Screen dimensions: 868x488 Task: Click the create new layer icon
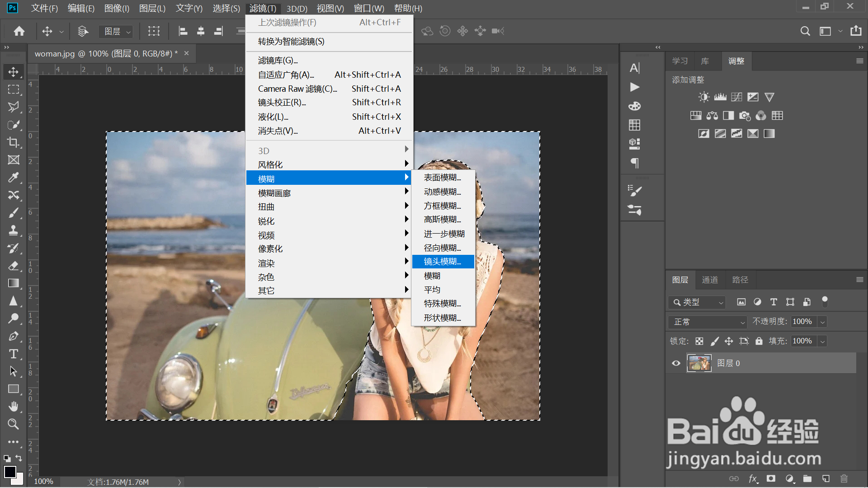(x=826, y=479)
